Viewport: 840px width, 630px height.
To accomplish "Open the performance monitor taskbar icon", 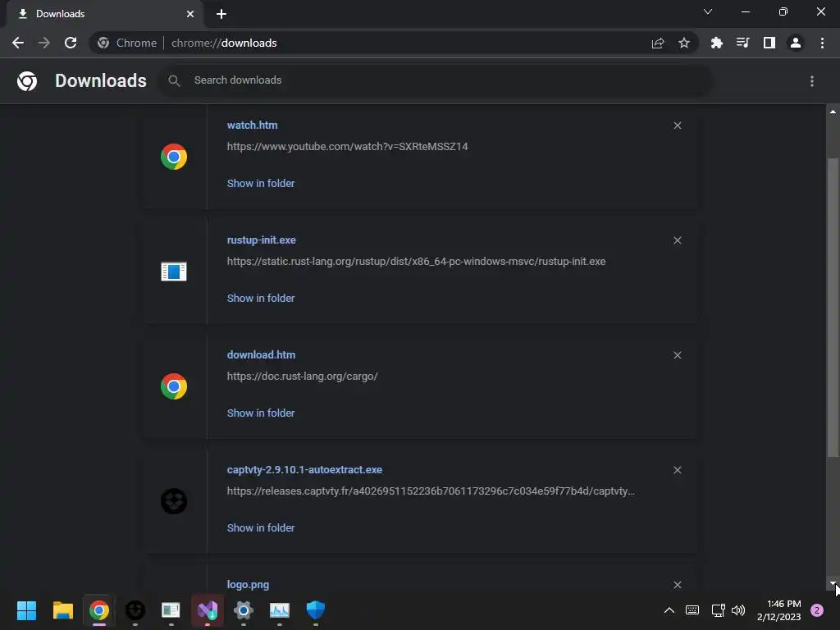I will pyautogui.click(x=280, y=610).
